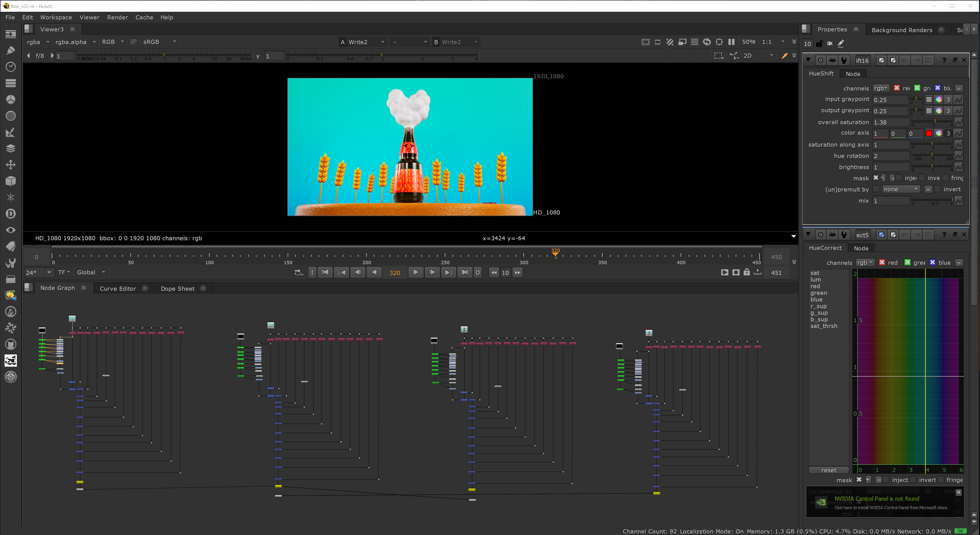Click the clear properties panels pencil icon

840,43
